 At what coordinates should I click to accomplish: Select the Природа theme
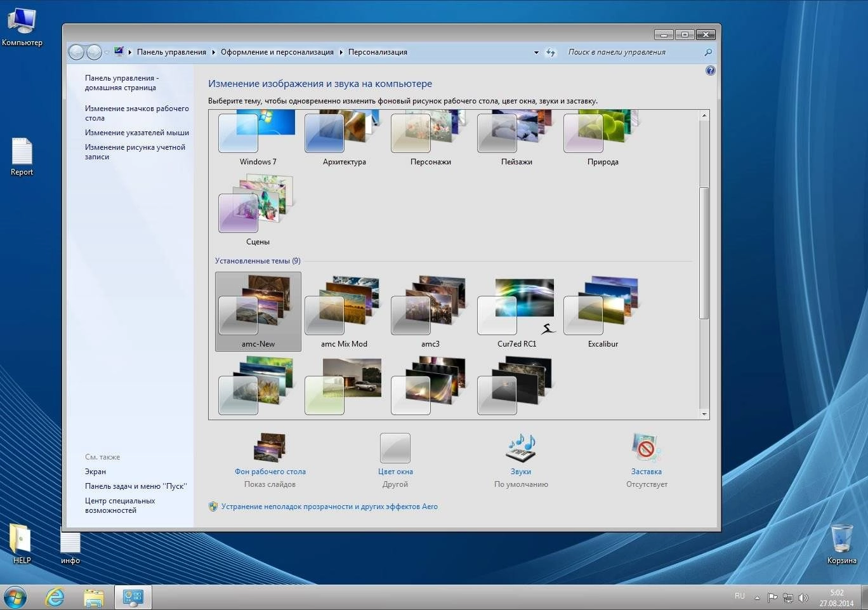603,138
